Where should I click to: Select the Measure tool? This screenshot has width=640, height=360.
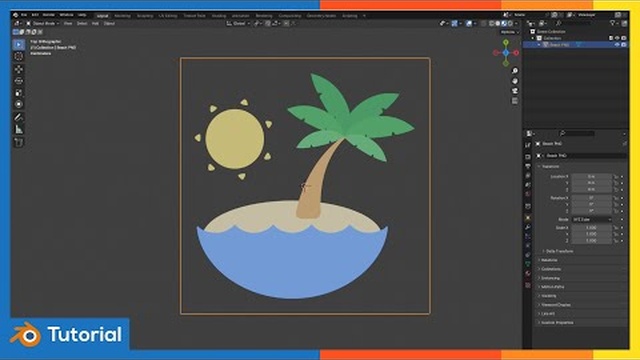(19, 130)
